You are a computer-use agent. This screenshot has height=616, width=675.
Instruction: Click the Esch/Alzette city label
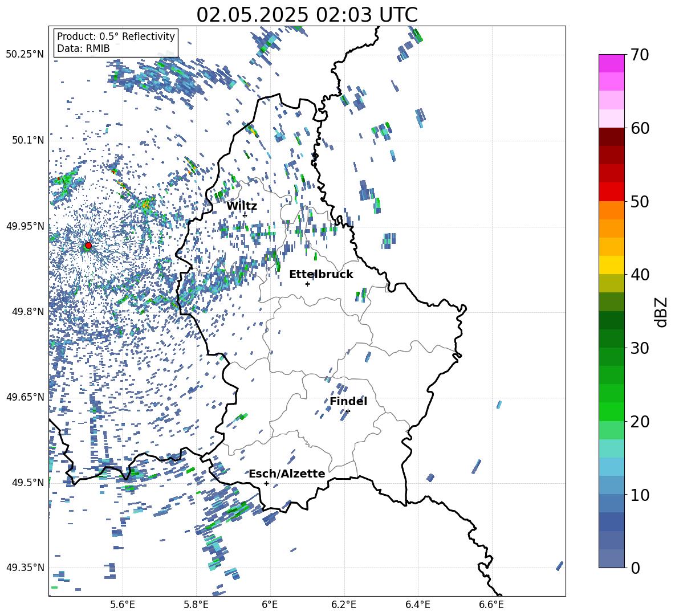[x=287, y=474]
